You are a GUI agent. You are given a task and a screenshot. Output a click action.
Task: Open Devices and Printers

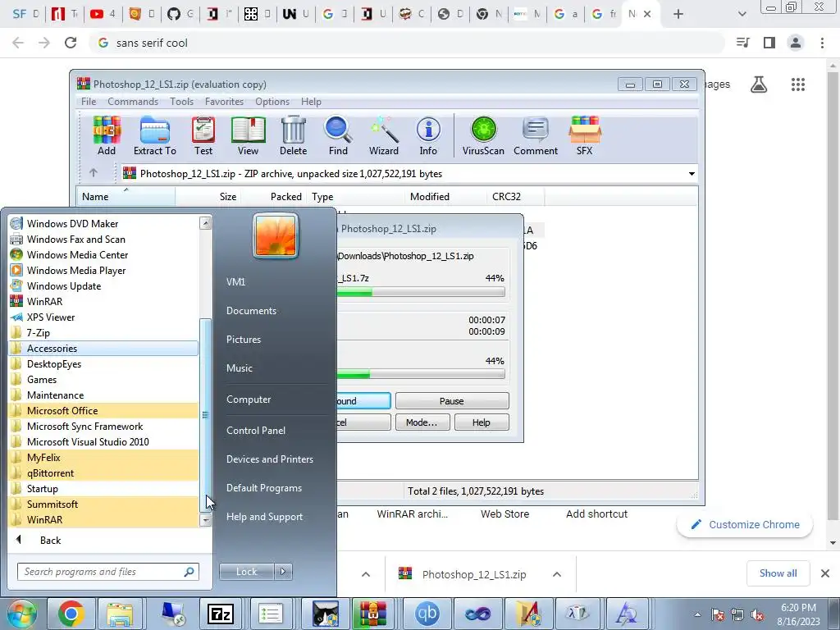[x=269, y=459]
